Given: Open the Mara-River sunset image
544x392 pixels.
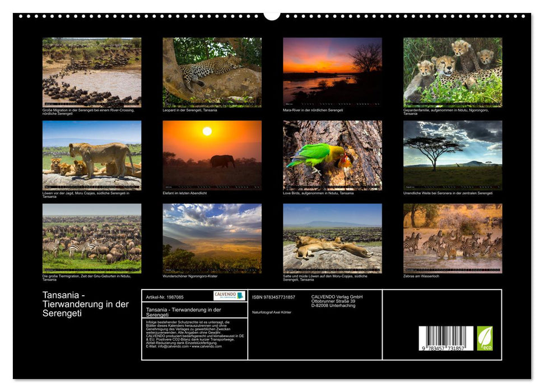Looking at the screenshot, I should 332,73.
